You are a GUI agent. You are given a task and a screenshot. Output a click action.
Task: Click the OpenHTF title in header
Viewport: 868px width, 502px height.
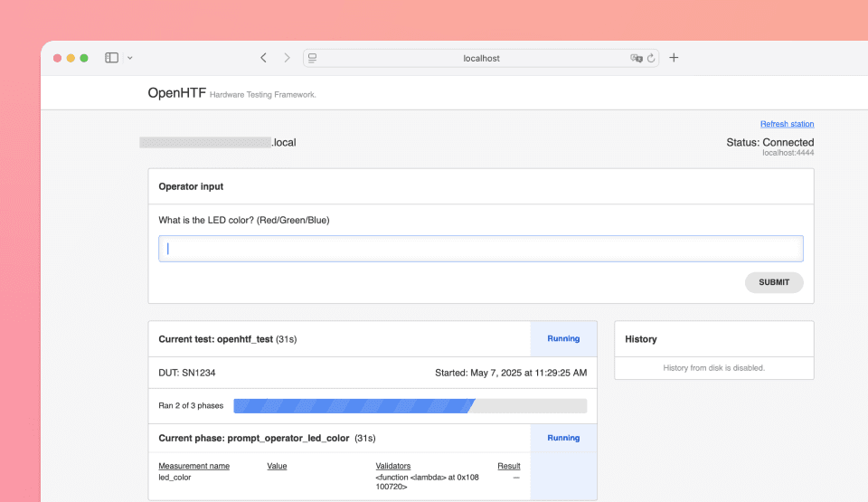point(176,93)
